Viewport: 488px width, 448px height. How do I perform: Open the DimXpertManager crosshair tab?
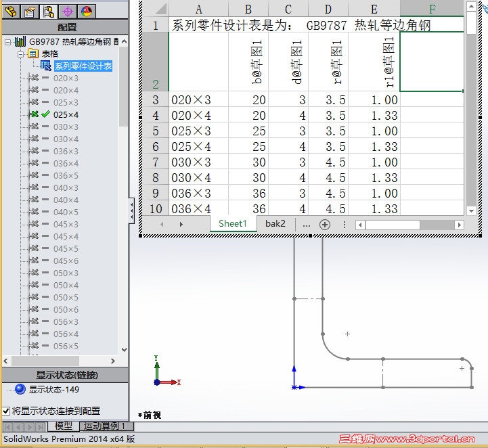(68, 12)
